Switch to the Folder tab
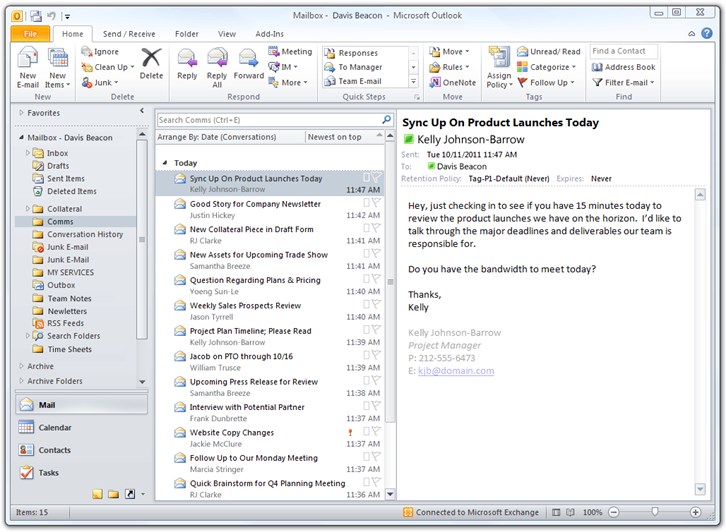Screen dimensions: 726x532 tap(187, 34)
